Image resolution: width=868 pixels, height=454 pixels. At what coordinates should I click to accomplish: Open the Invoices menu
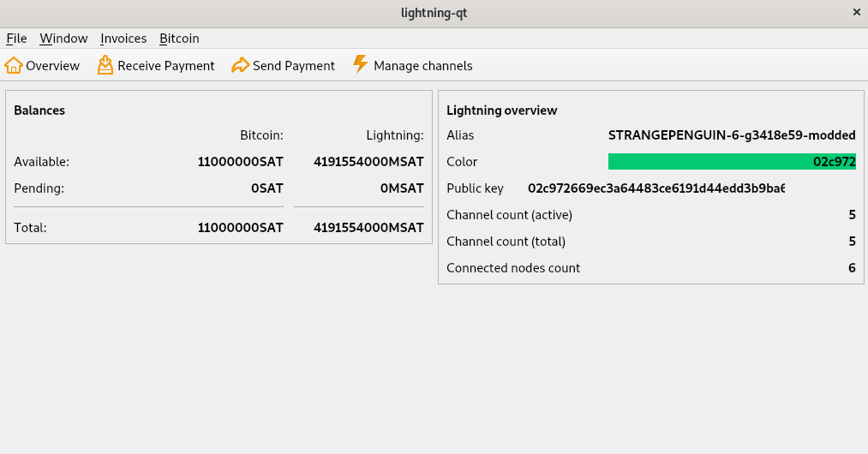coord(123,39)
